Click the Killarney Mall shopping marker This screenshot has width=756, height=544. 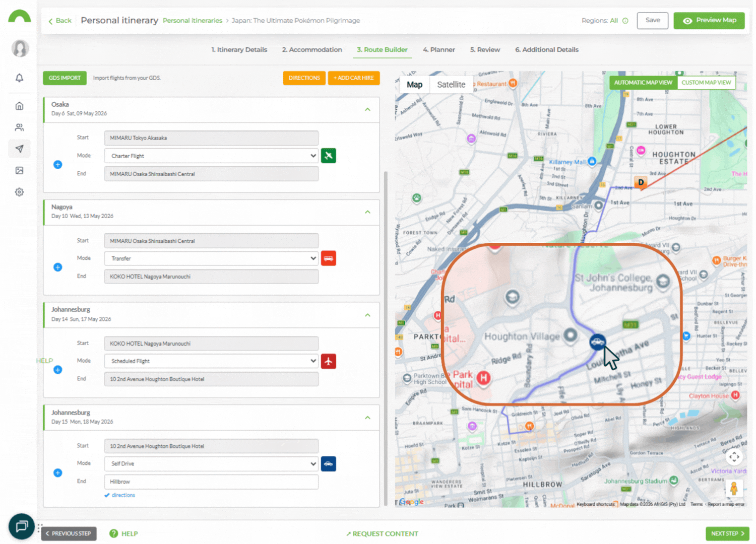pos(592,161)
